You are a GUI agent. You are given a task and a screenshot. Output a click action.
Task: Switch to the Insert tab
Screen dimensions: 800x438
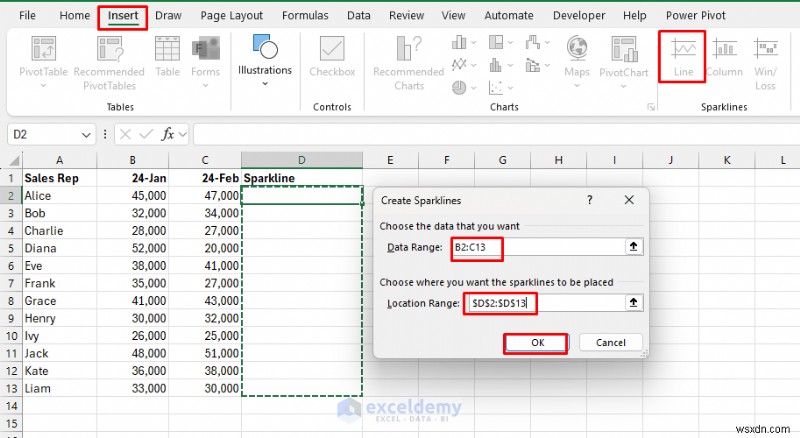(123, 15)
